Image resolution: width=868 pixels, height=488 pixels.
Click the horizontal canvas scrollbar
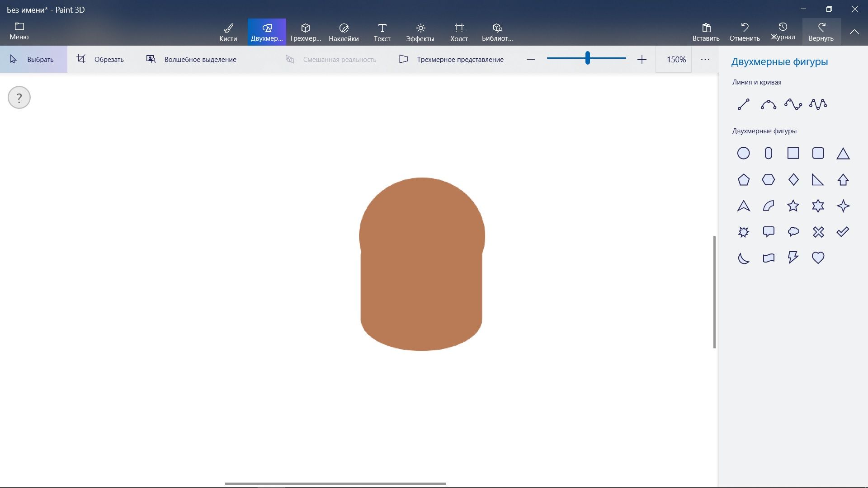[x=335, y=483]
